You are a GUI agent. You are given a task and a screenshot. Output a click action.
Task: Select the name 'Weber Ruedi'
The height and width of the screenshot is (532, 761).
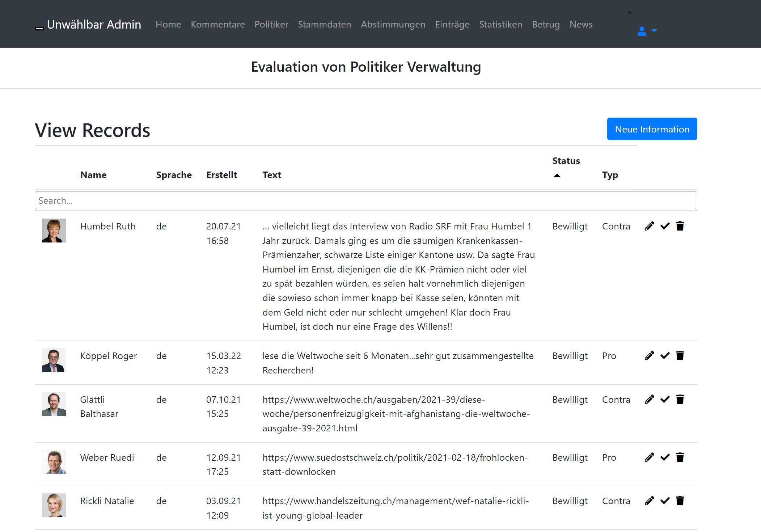point(107,457)
